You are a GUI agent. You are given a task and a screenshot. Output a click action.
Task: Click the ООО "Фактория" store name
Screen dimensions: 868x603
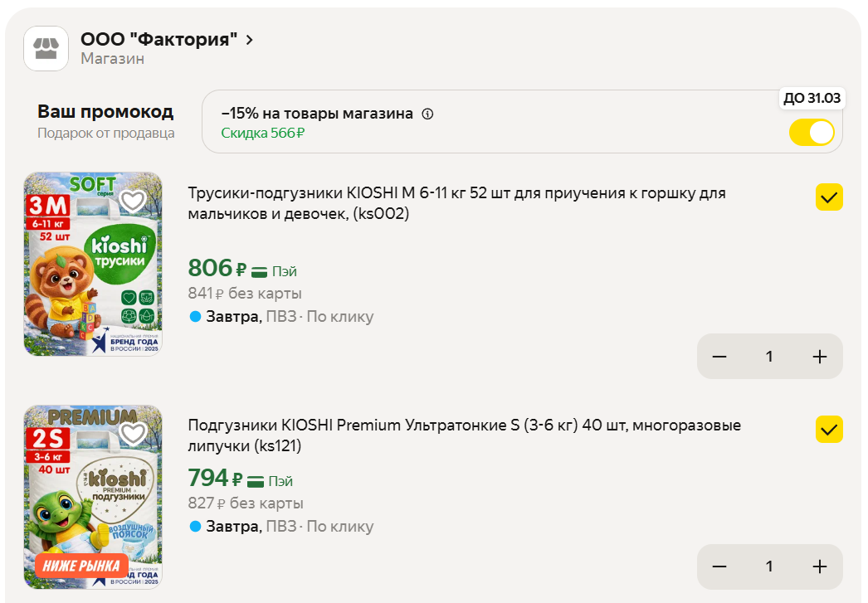(158, 40)
